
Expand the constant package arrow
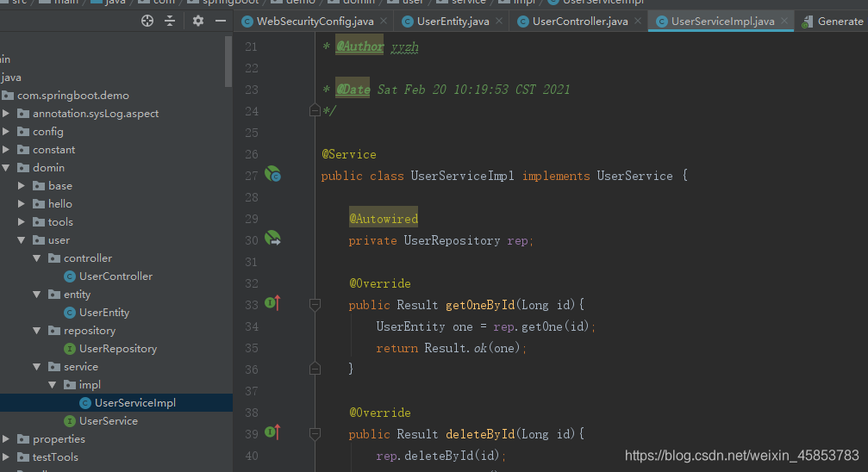pos(6,149)
